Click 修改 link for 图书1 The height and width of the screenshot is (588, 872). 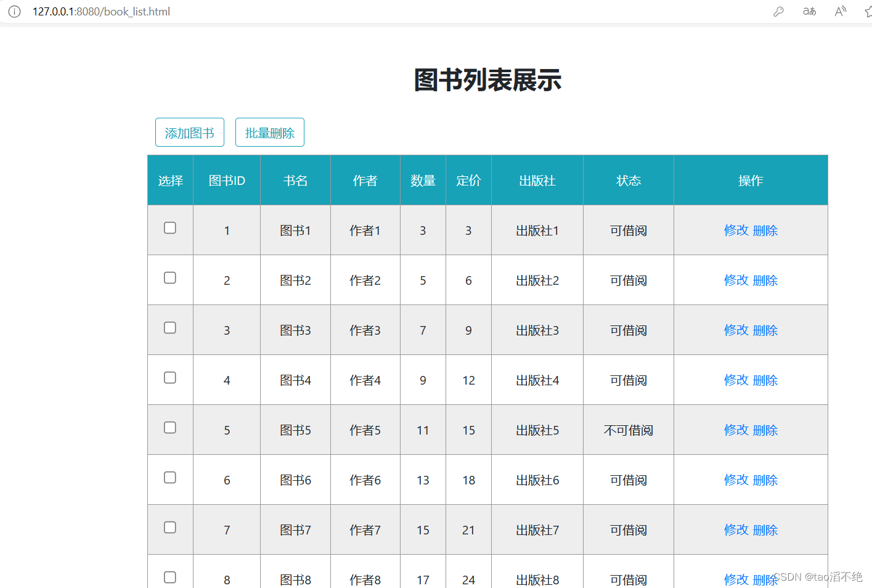736,231
